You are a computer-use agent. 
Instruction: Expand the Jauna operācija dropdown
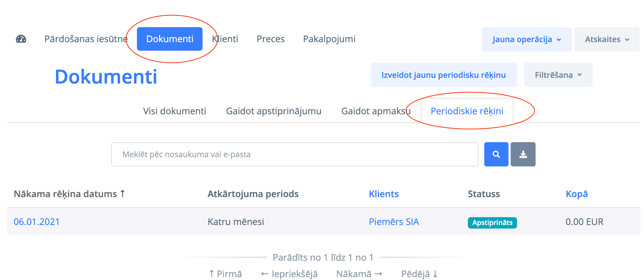pyautogui.click(x=526, y=39)
